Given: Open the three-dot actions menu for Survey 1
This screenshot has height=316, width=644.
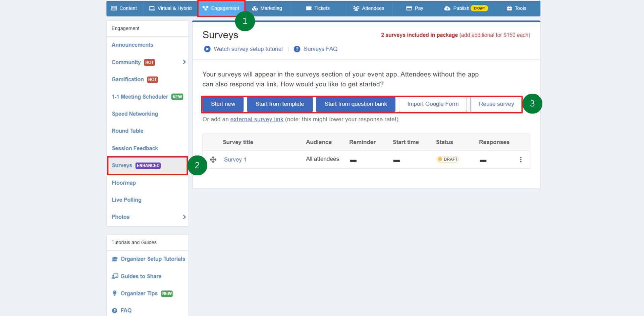Looking at the screenshot, I should tap(521, 160).
